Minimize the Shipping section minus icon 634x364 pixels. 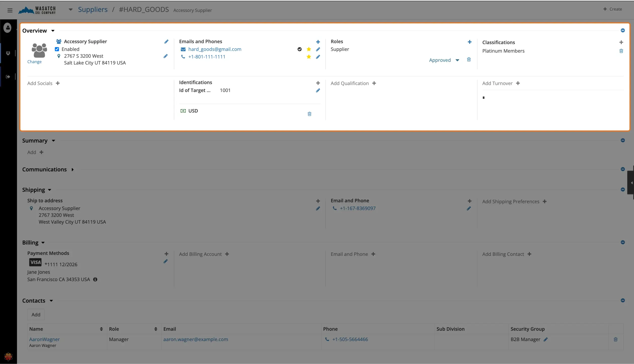coord(623,190)
